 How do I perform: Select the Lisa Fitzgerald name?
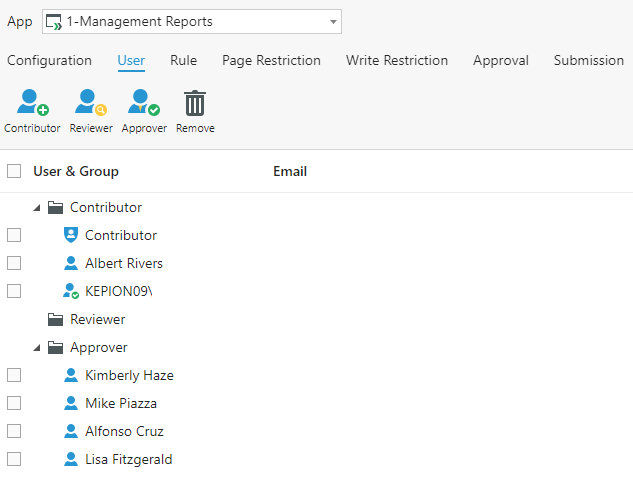click(129, 460)
